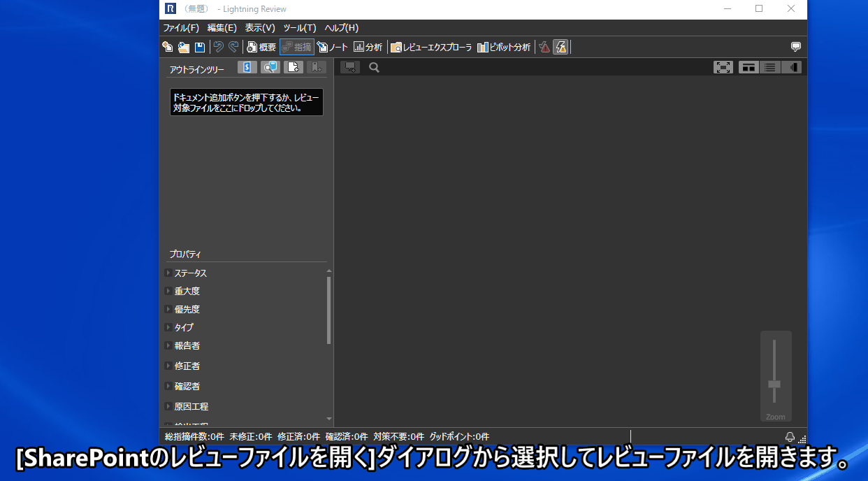Click the Lightning Review app icon in title bar
This screenshot has width=868, height=481.
171,9
